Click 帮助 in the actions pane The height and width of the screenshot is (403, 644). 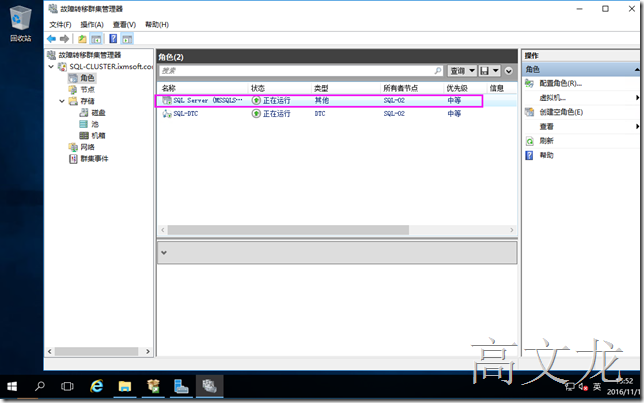coord(547,155)
